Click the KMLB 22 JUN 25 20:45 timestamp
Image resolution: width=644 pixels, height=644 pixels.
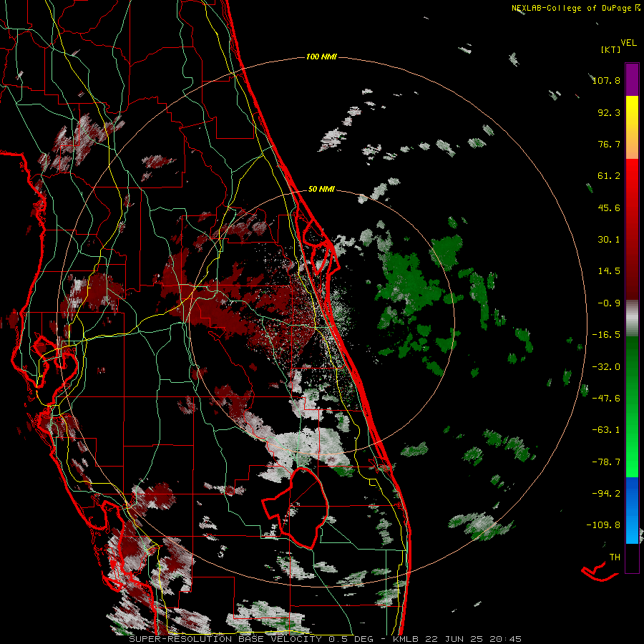[457, 639]
